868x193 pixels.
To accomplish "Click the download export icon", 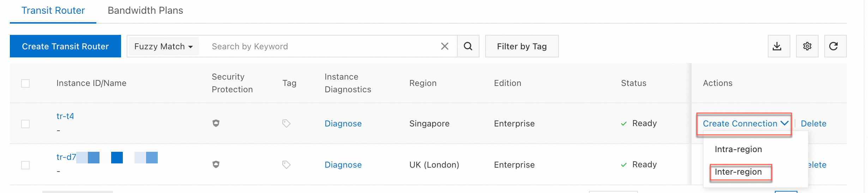I will (778, 46).
